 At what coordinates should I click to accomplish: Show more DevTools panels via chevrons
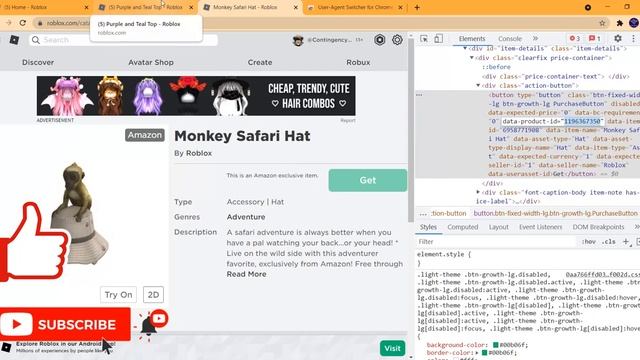(536, 38)
